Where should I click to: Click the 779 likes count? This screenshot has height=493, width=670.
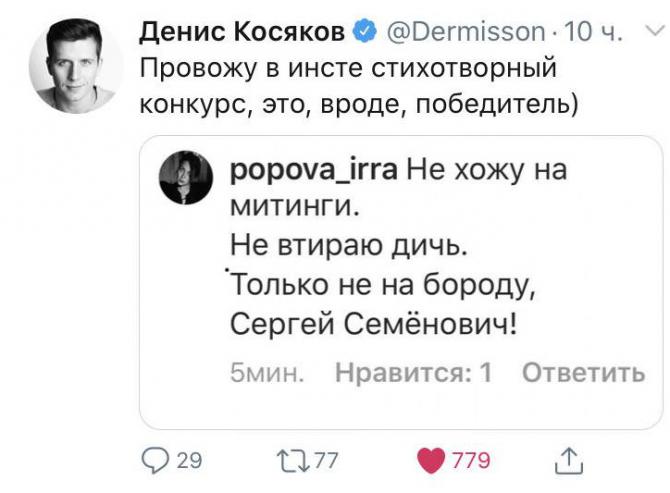[471, 460]
